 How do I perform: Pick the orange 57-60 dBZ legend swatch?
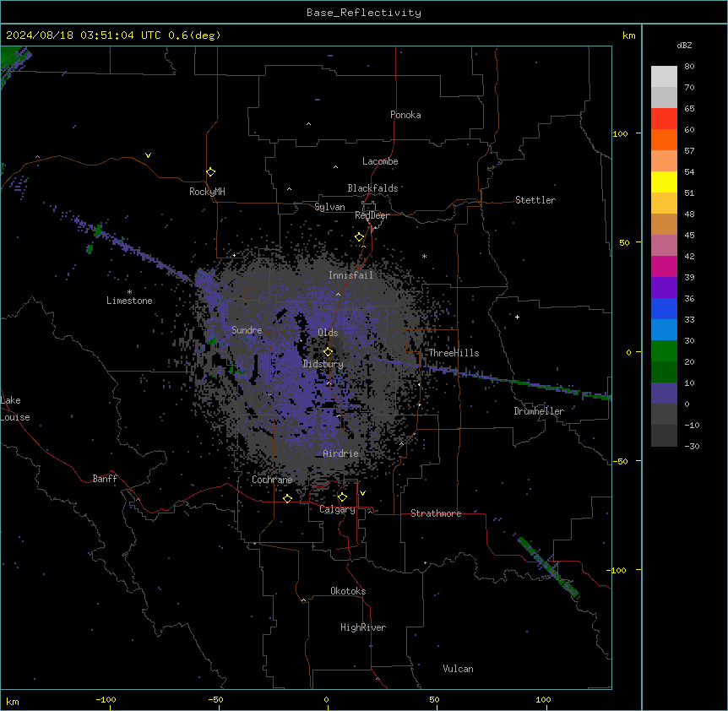664,139
